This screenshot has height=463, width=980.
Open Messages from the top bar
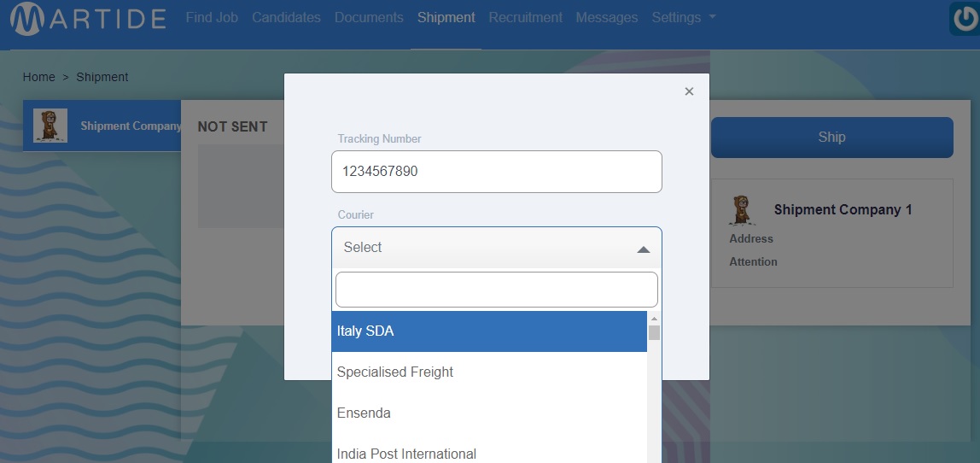[x=607, y=18]
